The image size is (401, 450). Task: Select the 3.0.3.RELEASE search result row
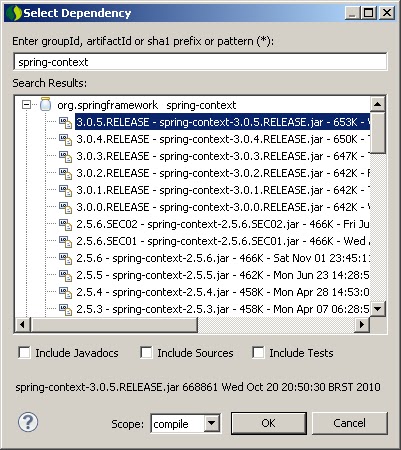tap(222, 156)
